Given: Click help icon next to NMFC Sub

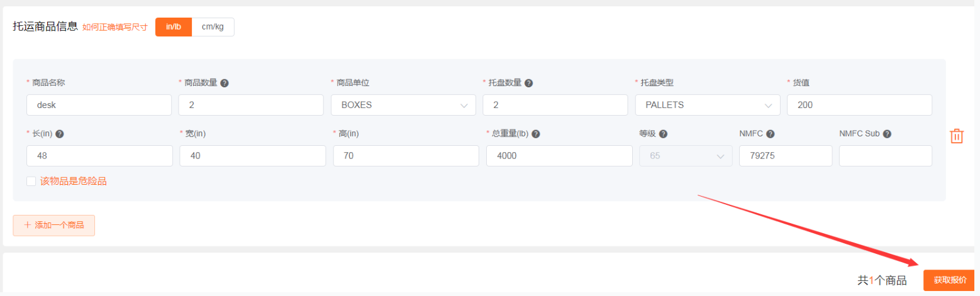Looking at the screenshot, I should 887,134.
